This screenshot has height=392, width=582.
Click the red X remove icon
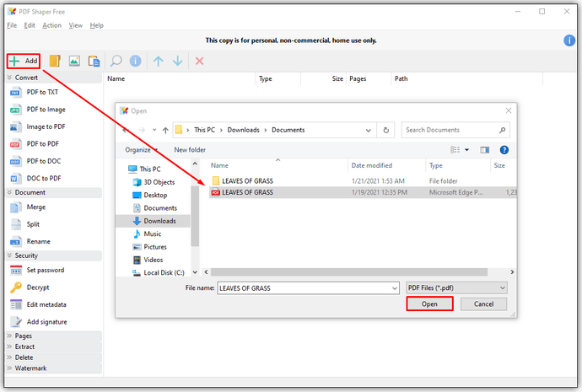point(199,61)
